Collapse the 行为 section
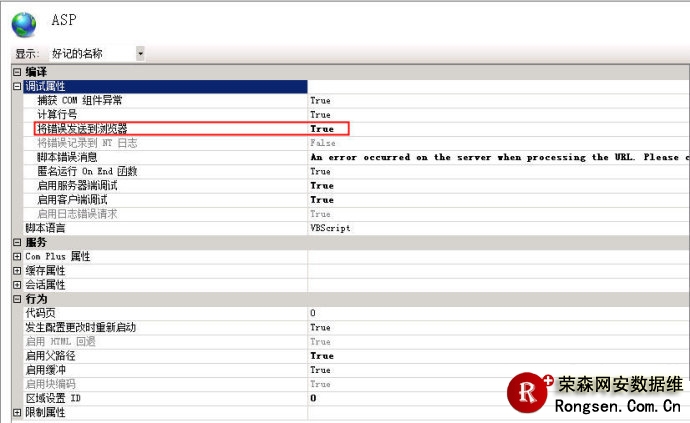 (x=17, y=299)
